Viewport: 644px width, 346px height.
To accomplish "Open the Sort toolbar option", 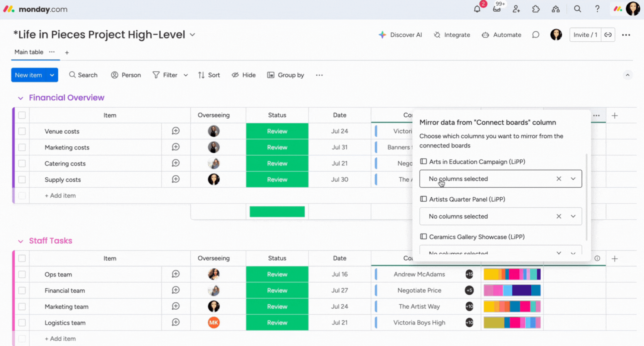I will [x=209, y=75].
